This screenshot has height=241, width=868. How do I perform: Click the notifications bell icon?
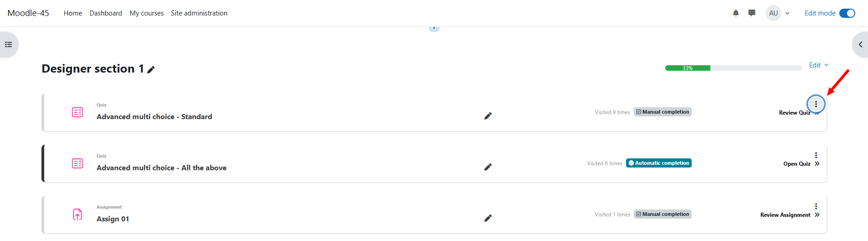tap(736, 13)
